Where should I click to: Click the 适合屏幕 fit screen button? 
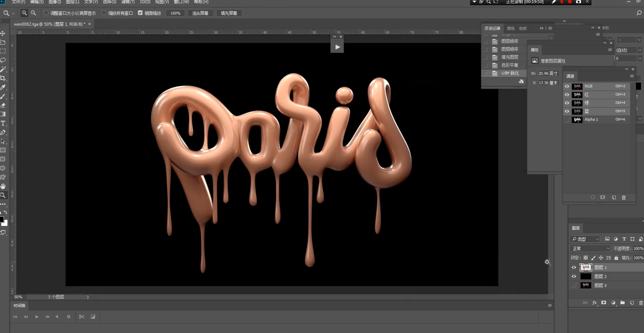[200, 13]
